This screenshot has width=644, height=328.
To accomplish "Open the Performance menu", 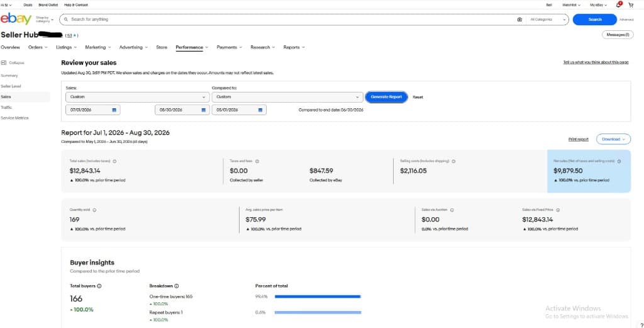I will (x=192, y=47).
